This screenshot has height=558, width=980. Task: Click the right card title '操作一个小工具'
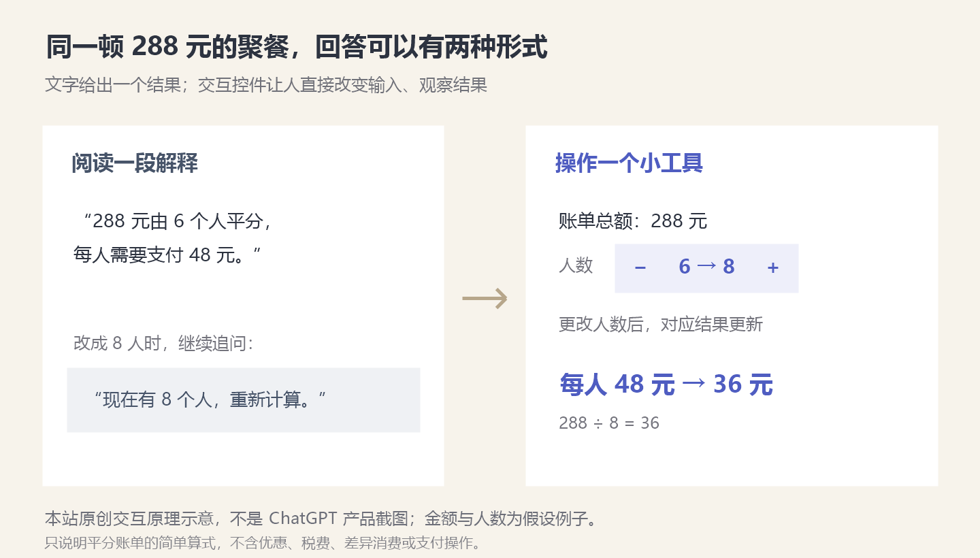coord(629,163)
